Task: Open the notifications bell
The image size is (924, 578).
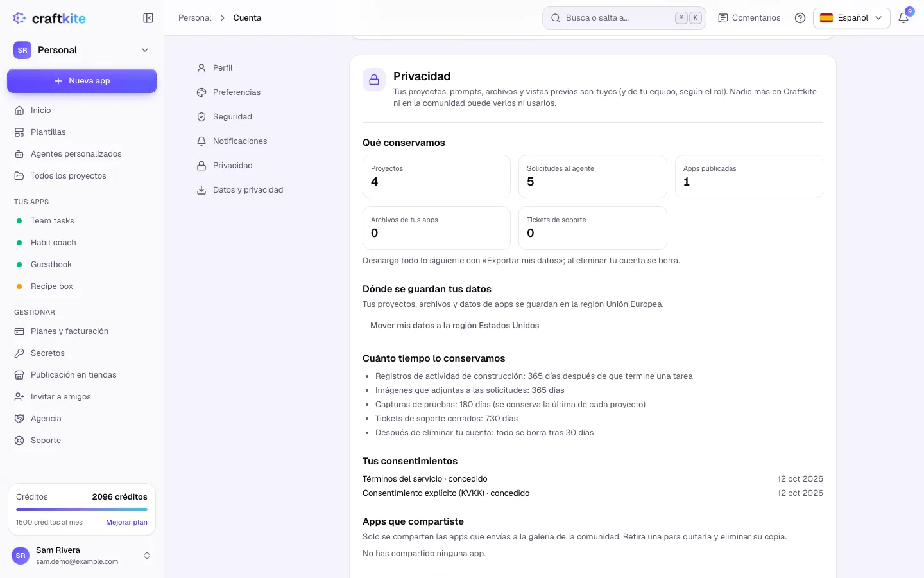Action: tap(903, 18)
